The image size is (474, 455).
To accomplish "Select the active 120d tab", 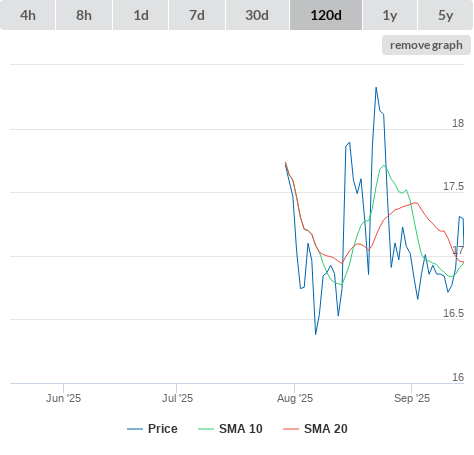I will [x=326, y=15].
